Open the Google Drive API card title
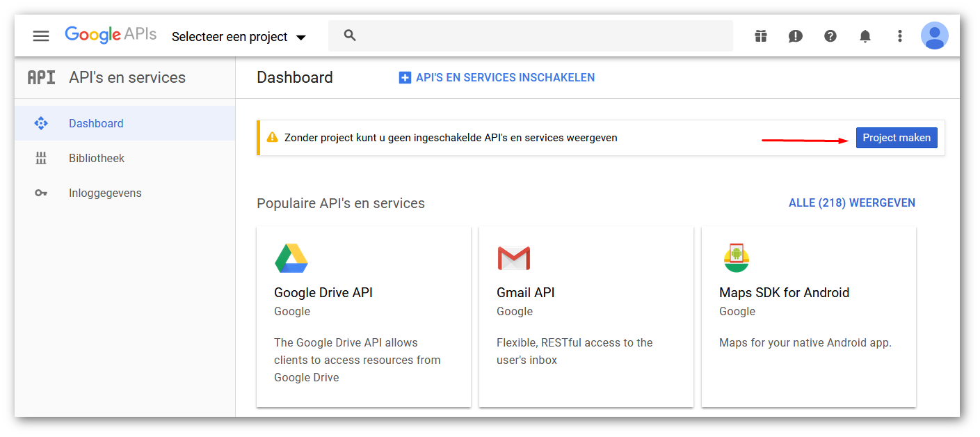 pos(323,293)
